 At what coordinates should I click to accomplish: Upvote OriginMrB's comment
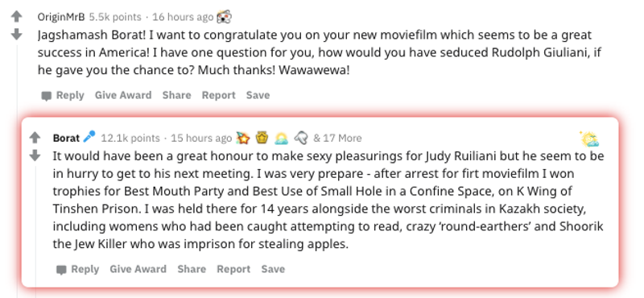click(16, 16)
